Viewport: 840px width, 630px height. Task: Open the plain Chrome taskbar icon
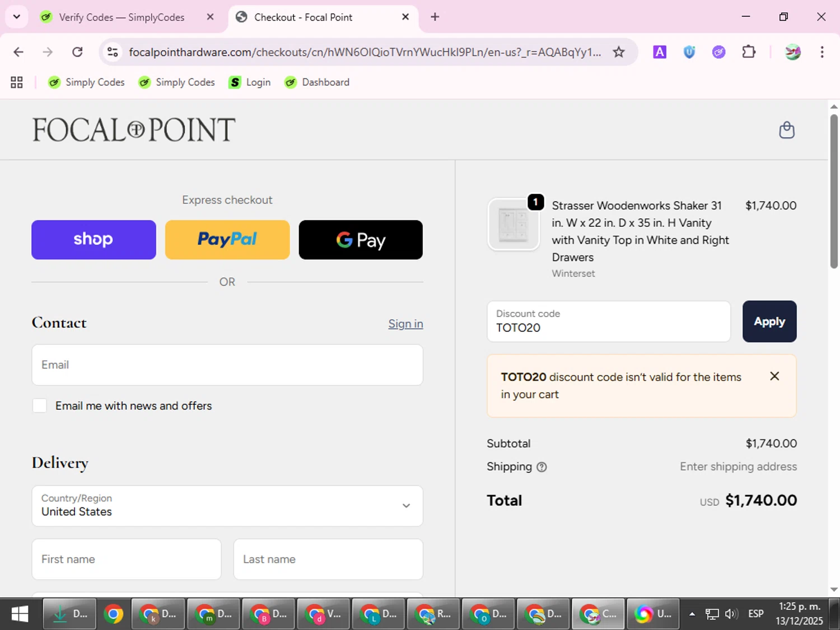coord(113,614)
